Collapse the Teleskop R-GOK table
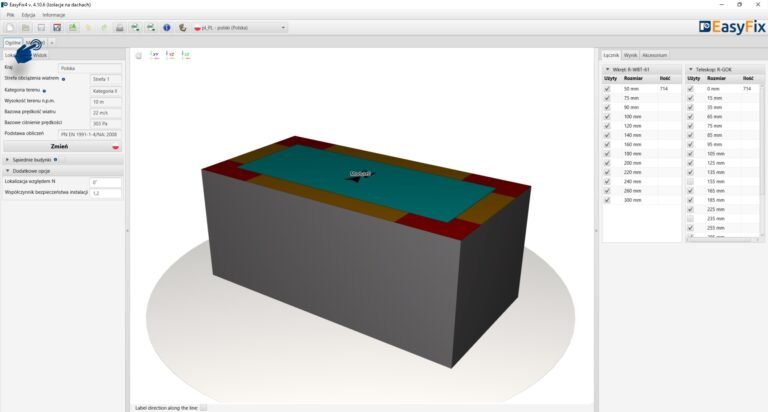The image size is (768, 412). (x=691, y=70)
